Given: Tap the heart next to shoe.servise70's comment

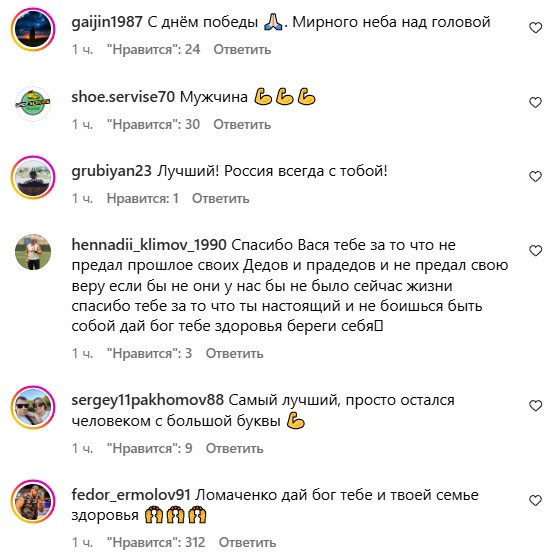Looking at the screenshot, I should pyautogui.click(x=535, y=102).
